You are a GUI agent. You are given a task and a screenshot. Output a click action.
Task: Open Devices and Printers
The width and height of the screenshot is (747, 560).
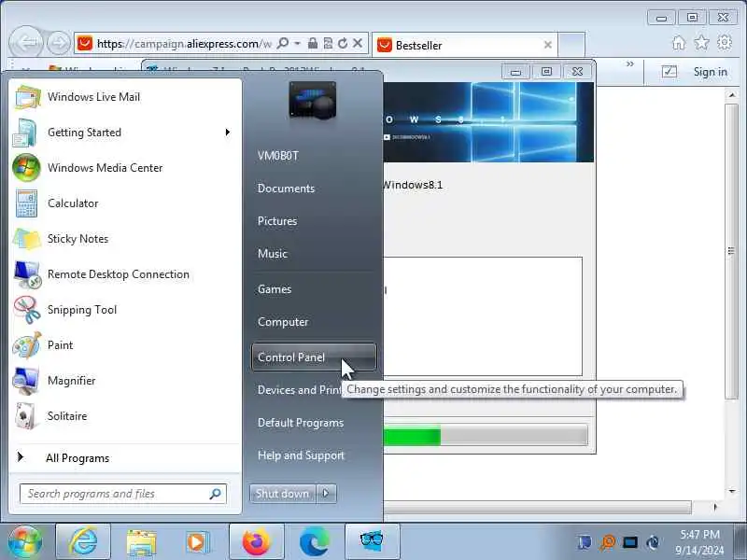[299, 390]
